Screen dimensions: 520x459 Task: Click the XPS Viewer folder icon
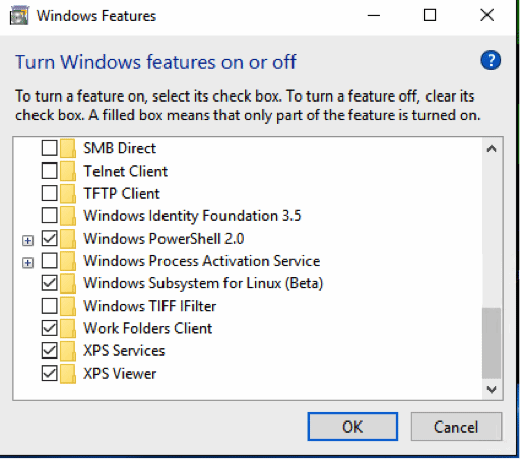(x=68, y=373)
